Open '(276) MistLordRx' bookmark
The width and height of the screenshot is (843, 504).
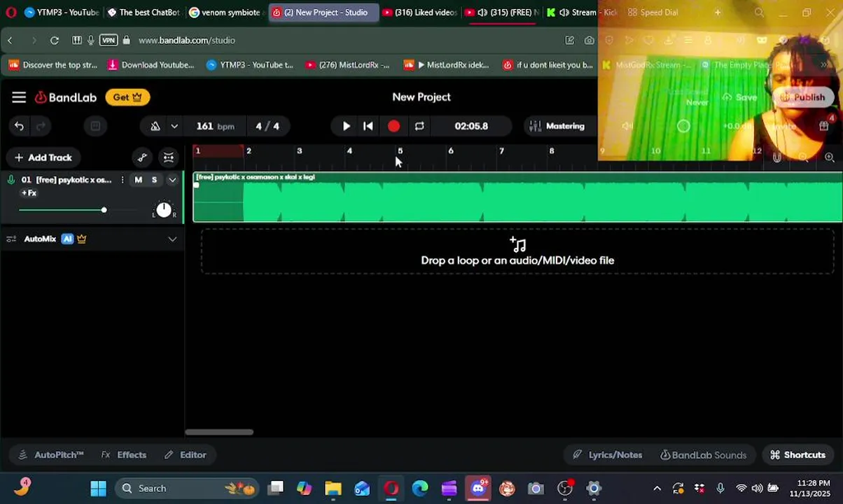click(347, 65)
